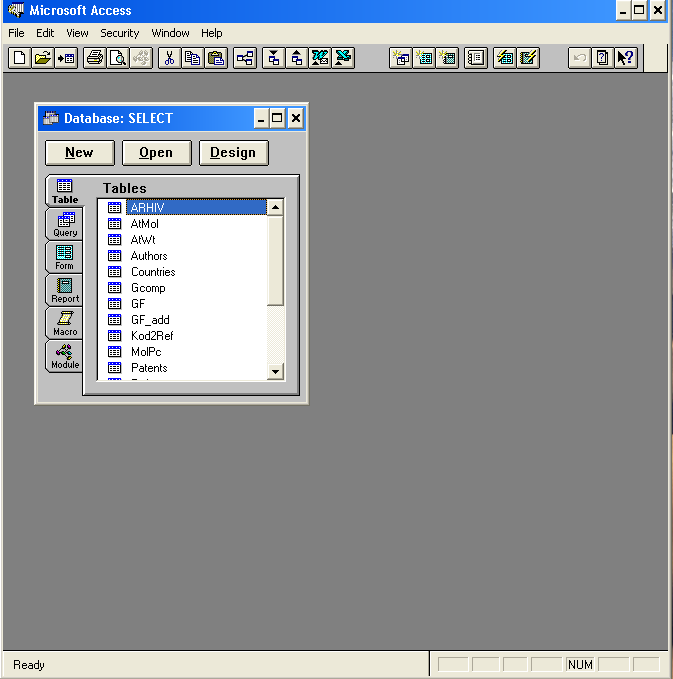Click the grayed-out Code toolbar icon

(x=141, y=58)
